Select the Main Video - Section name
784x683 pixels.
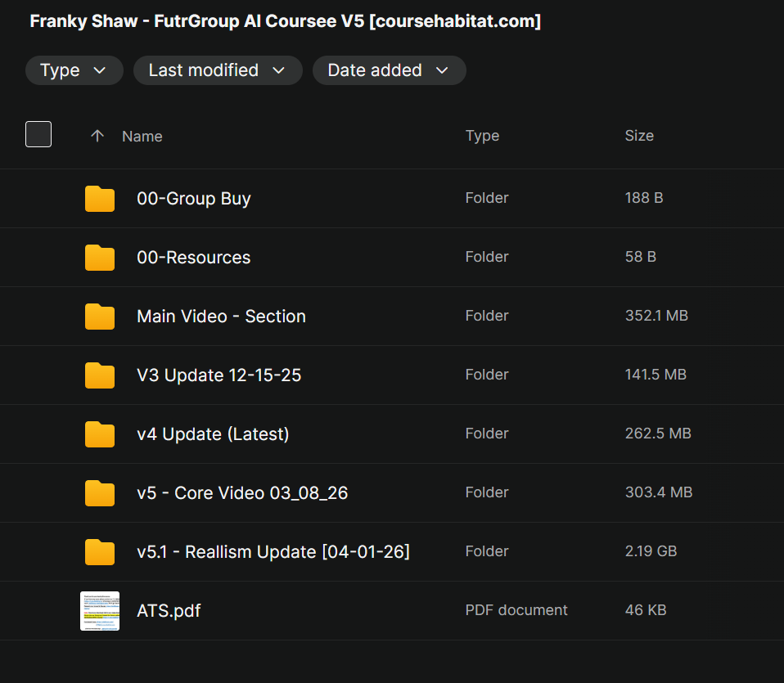point(221,317)
